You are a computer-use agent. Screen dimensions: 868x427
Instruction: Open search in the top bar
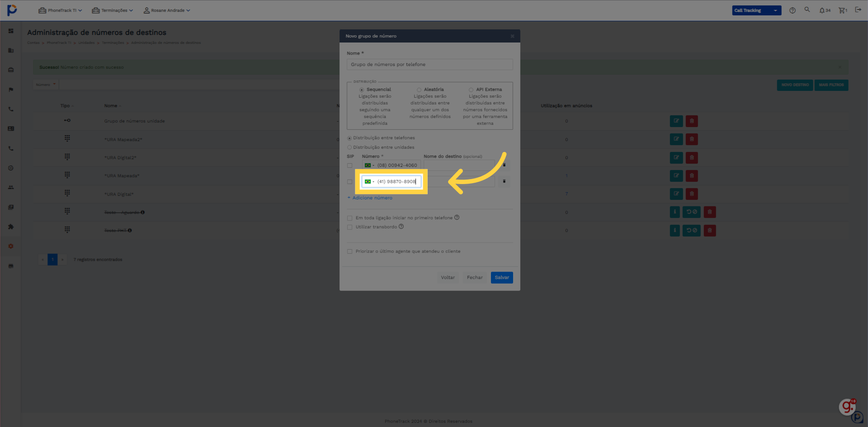point(807,9)
